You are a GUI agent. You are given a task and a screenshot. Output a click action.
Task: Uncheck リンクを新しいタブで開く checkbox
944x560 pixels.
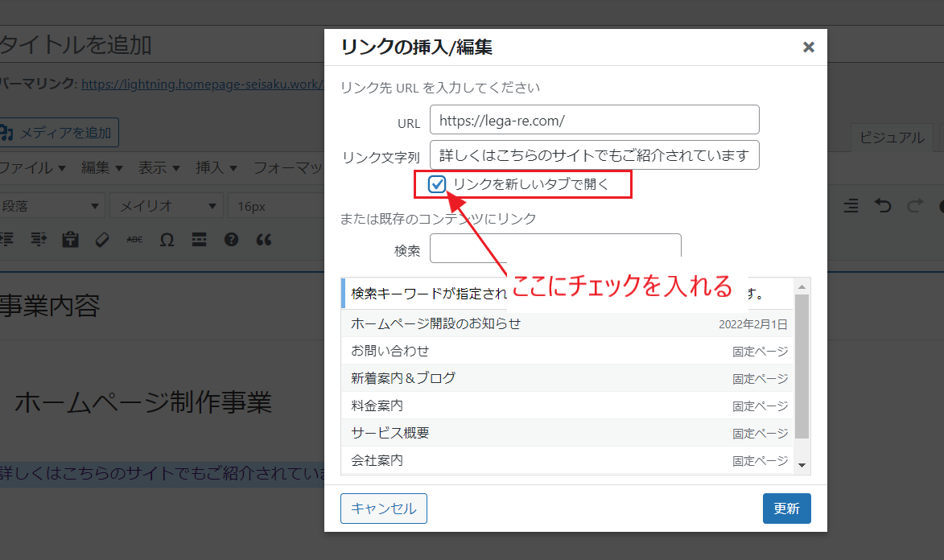437,184
